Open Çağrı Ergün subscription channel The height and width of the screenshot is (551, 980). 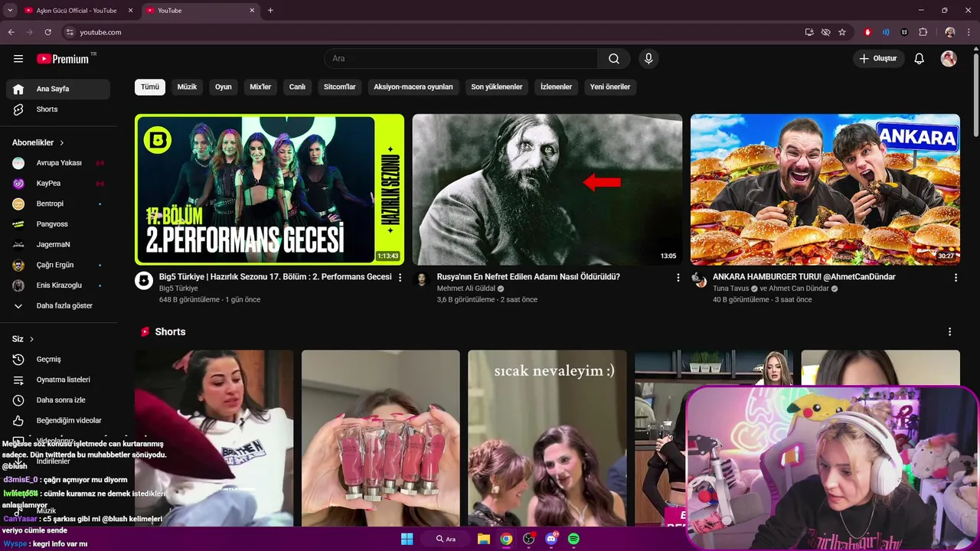click(x=58, y=266)
